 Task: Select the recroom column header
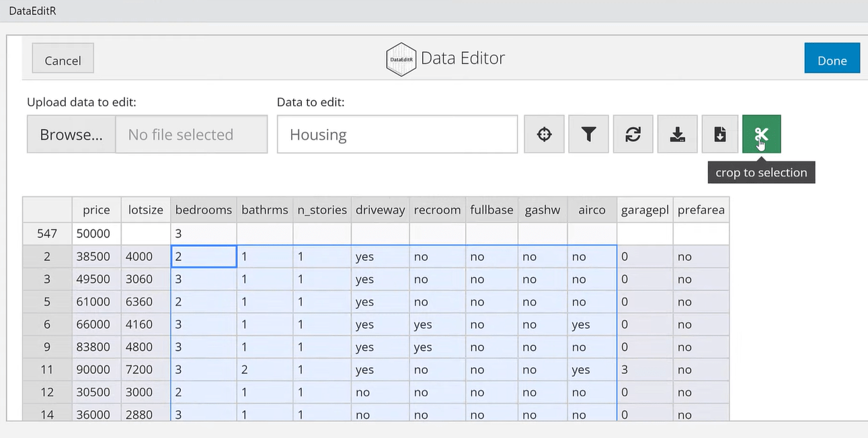pos(438,210)
